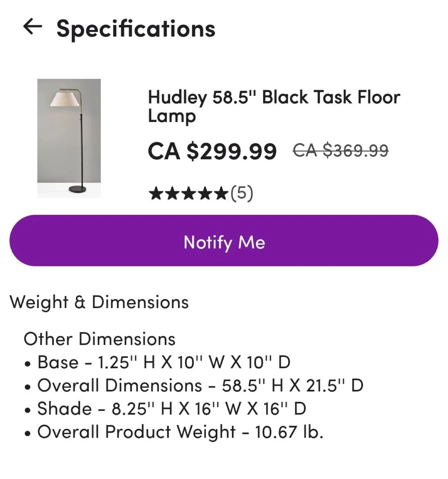
Task: Expand the Other Dimensions section
Action: coord(100,339)
